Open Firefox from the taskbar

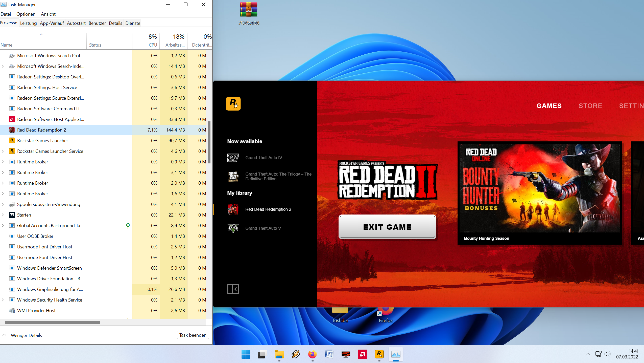pos(312,354)
